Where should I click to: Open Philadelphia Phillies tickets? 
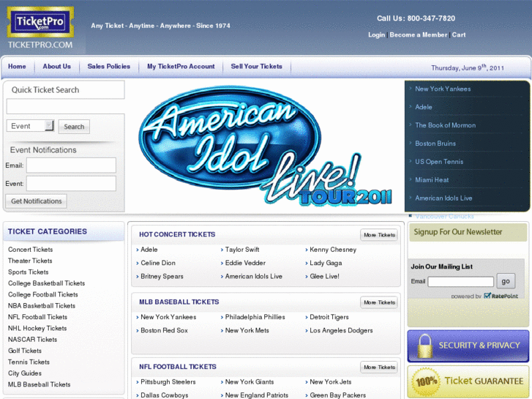[255, 317]
